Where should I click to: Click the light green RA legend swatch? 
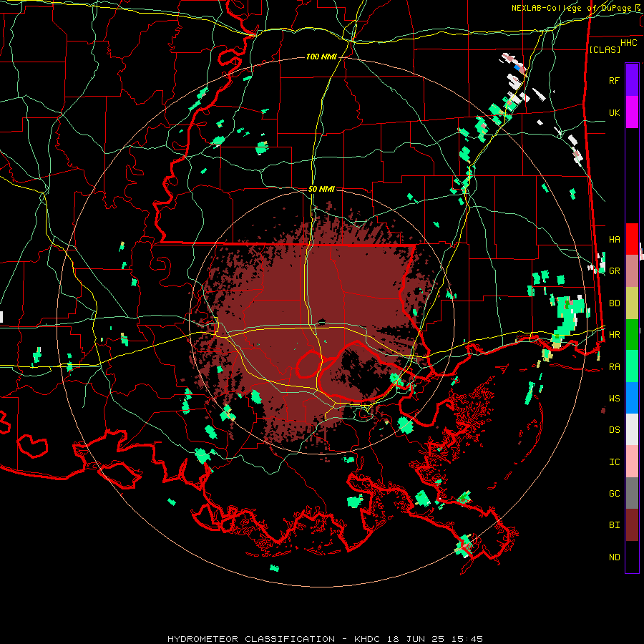pos(632,366)
